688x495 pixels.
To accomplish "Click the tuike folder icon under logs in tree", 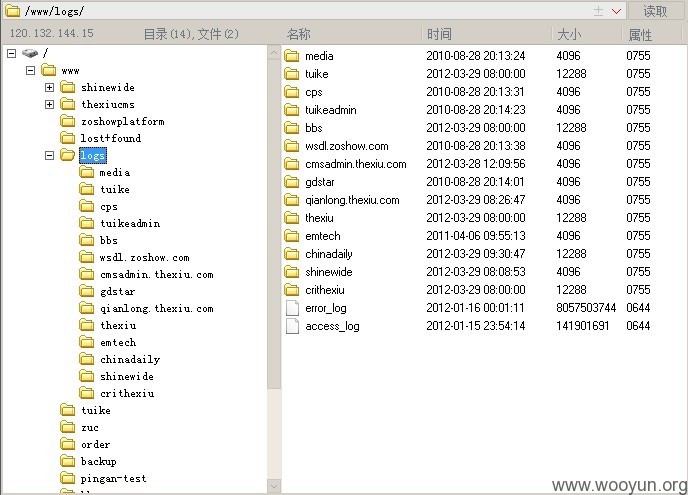I will pos(87,190).
